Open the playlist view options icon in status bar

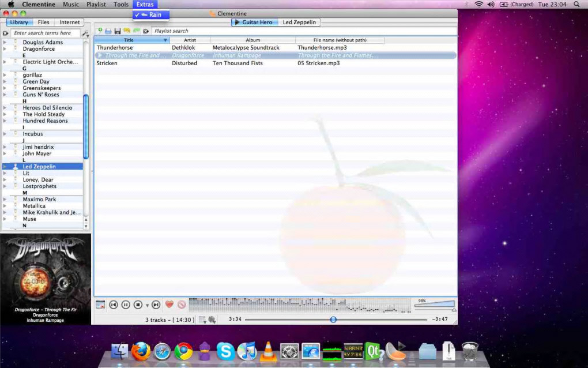point(202,320)
